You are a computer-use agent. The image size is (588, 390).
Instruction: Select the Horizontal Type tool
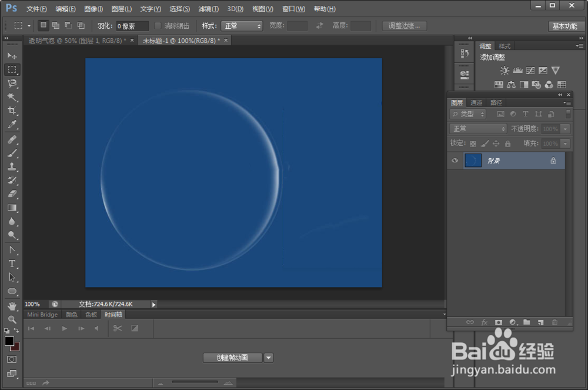[12, 264]
